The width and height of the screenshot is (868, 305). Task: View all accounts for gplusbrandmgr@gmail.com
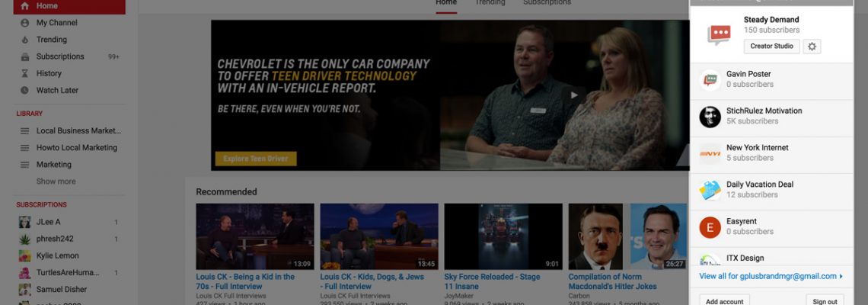coord(770,276)
